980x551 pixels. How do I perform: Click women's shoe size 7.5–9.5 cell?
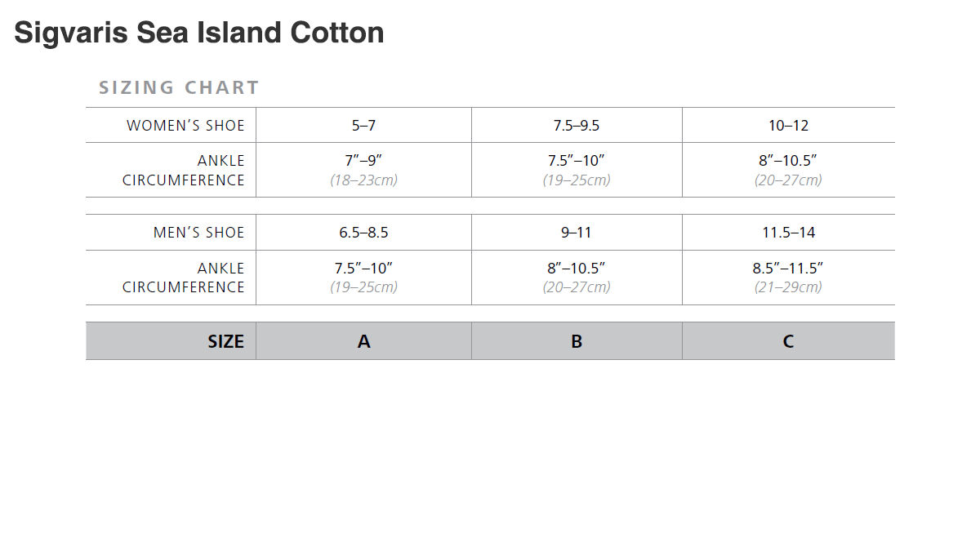click(x=577, y=126)
